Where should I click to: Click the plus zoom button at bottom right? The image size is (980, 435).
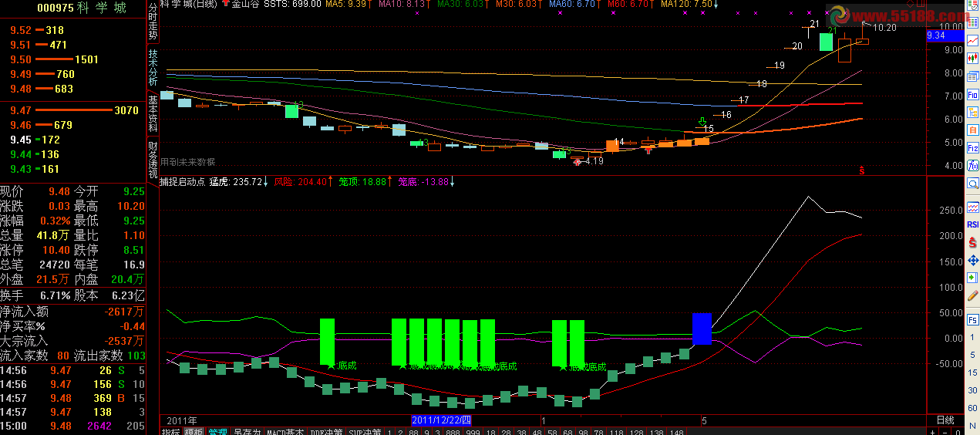[x=935, y=431]
